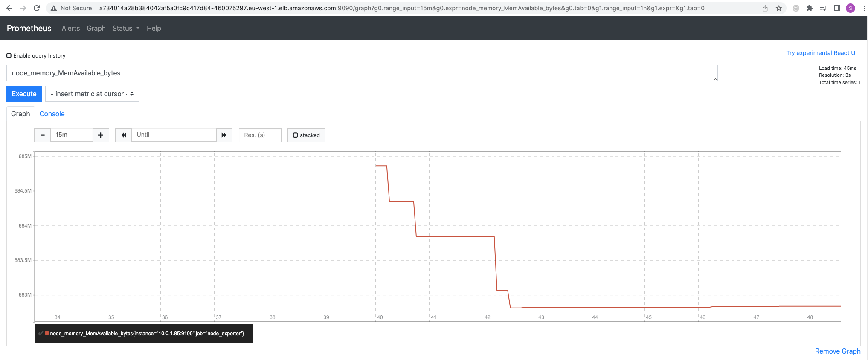The height and width of the screenshot is (360, 868).
Task: Click the Execute button
Action: click(x=24, y=94)
